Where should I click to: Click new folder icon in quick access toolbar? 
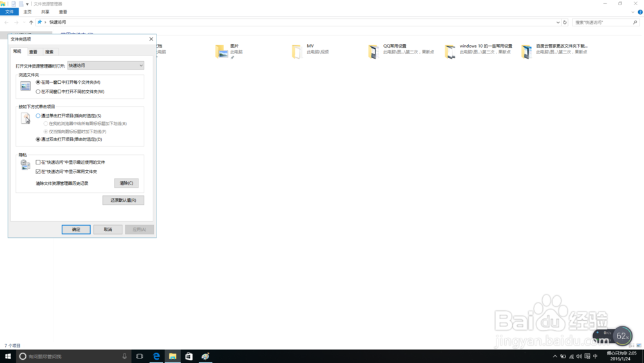(x=21, y=4)
